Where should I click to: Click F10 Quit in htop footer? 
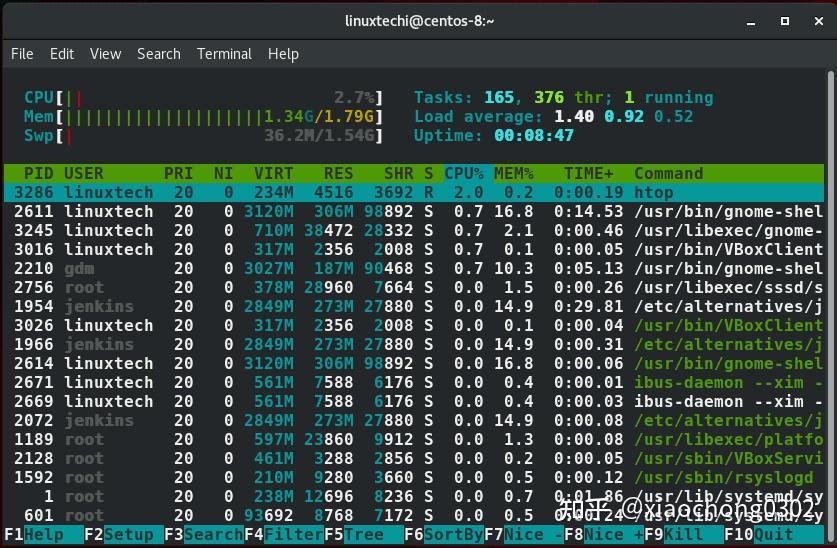click(x=773, y=534)
